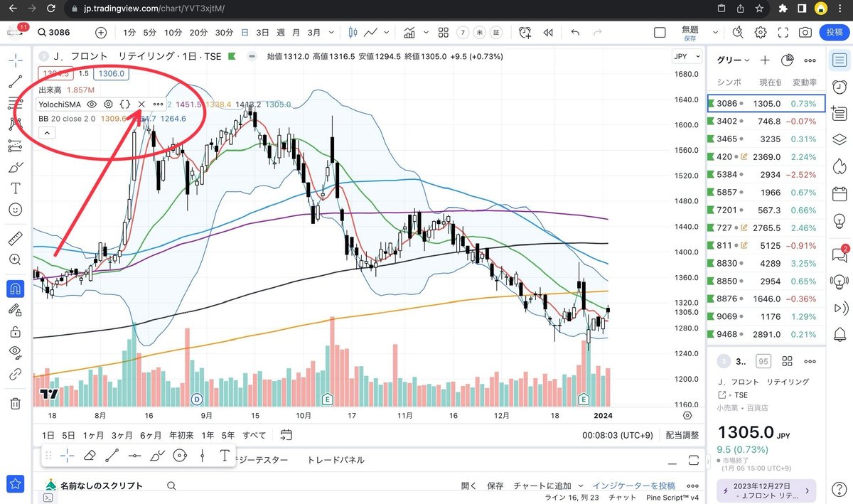
Task: Open the calendar icon in right sidebar
Action: [839, 193]
